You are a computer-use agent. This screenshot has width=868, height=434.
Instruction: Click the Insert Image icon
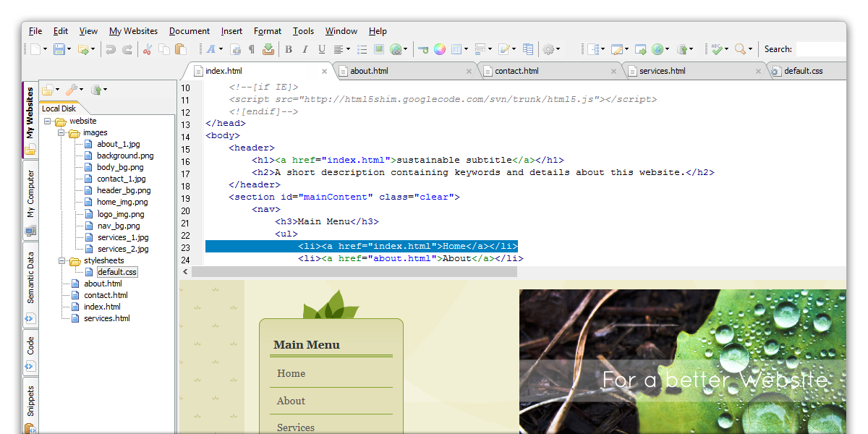point(378,49)
